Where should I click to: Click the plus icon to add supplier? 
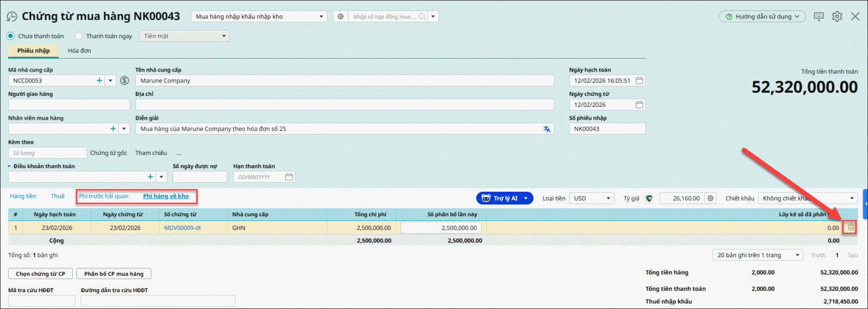click(99, 81)
